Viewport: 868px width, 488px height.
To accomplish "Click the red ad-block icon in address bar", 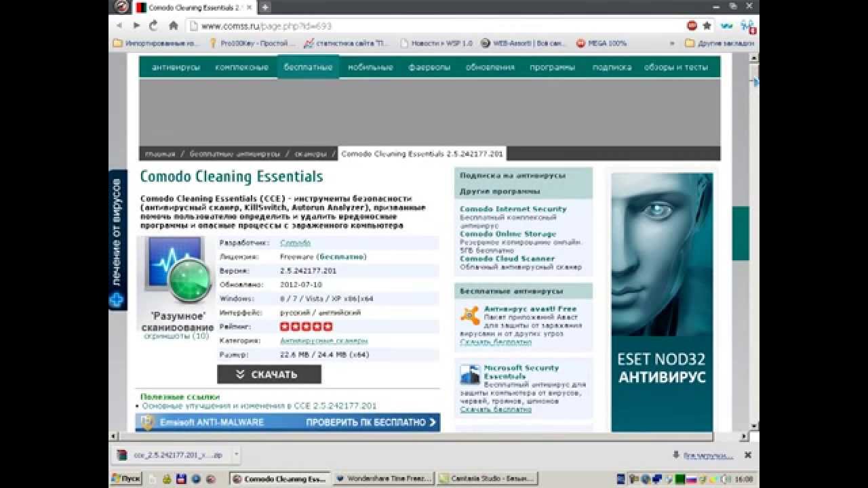I will click(692, 26).
